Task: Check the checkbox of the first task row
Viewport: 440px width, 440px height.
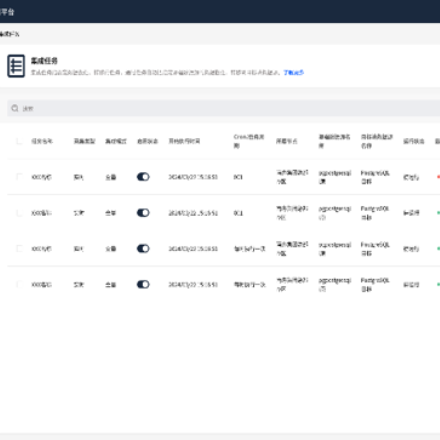Action: tap(19, 177)
